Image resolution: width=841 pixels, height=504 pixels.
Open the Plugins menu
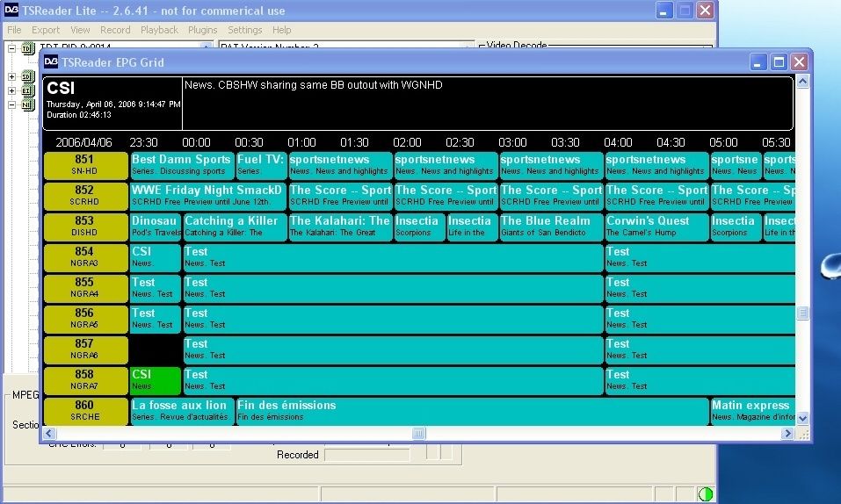pos(202,30)
